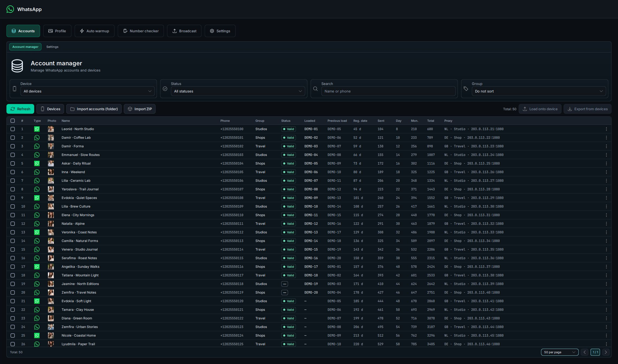Open the three-dot menu for Leonid · North Studio

[606, 129]
